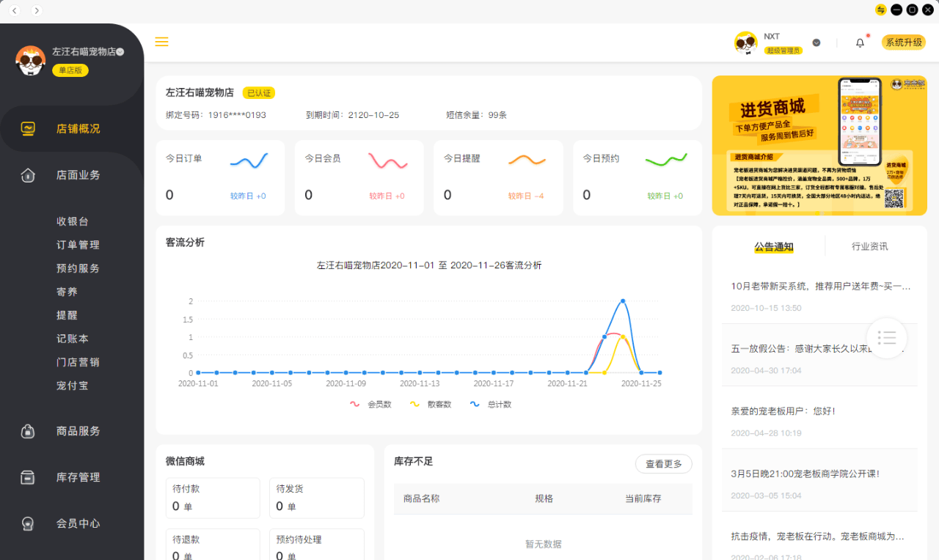Click the peak data point on 总计数 line
Viewport: 939px width, 560px height.
[x=623, y=301]
